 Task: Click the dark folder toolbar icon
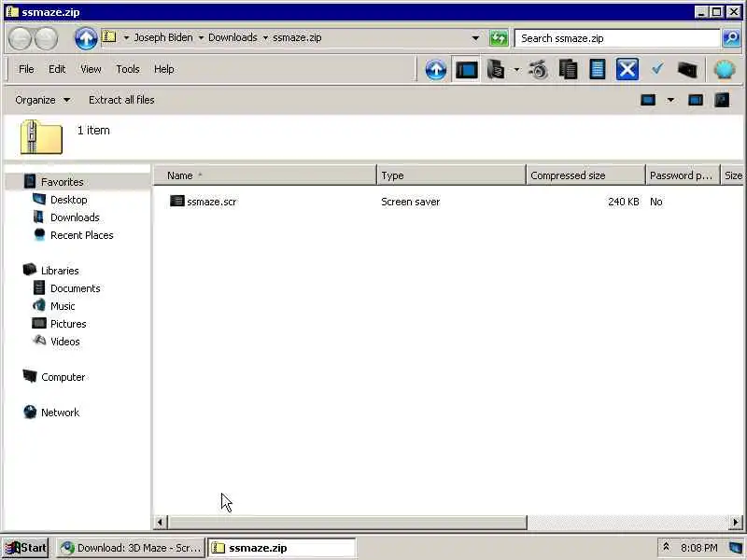coord(496,70)
